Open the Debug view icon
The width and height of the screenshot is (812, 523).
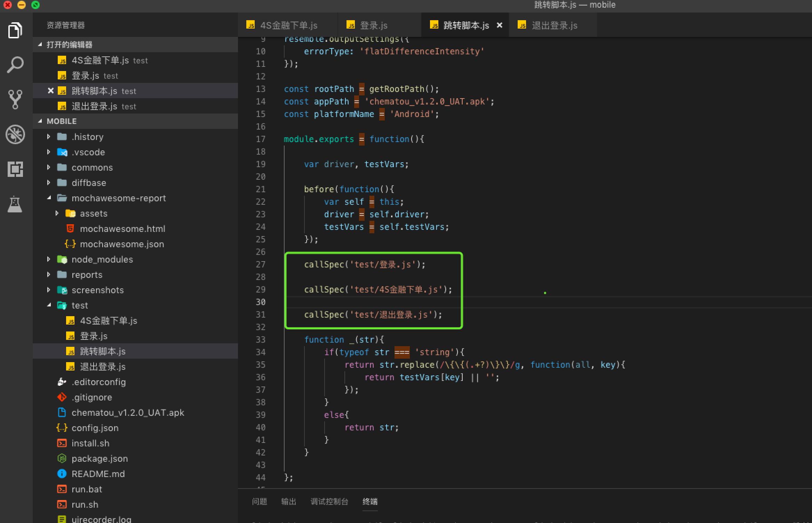[15, 134]
